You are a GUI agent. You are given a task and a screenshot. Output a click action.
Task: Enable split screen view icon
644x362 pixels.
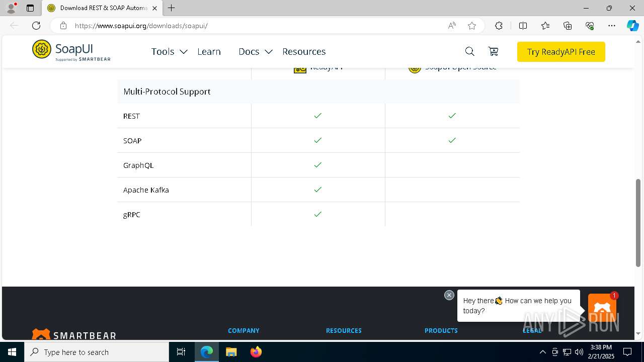pyautogui.click(x=523, y=26)
